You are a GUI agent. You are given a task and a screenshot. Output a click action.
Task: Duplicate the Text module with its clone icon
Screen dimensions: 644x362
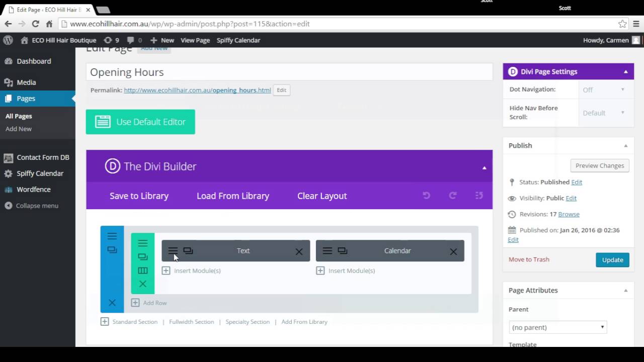[x=188, y=250]
